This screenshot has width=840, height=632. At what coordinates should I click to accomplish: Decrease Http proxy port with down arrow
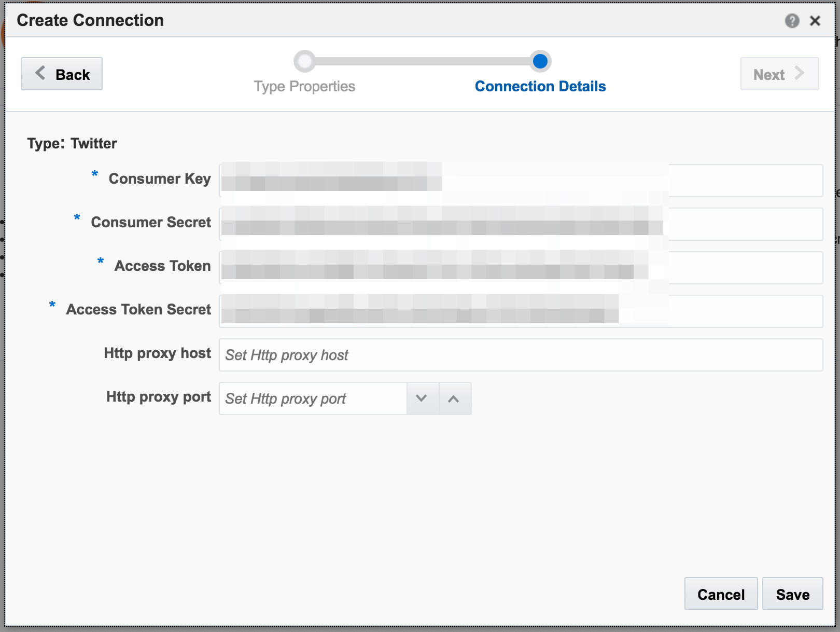pyautogui.click(x=422, y=399)
